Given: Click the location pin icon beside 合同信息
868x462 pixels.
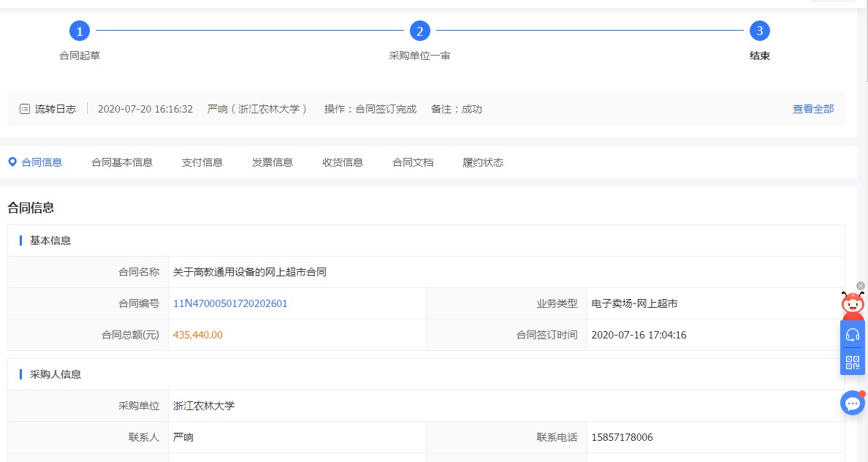Looking at the screenshot, I should pyautogui.click(x=12, y=162).
